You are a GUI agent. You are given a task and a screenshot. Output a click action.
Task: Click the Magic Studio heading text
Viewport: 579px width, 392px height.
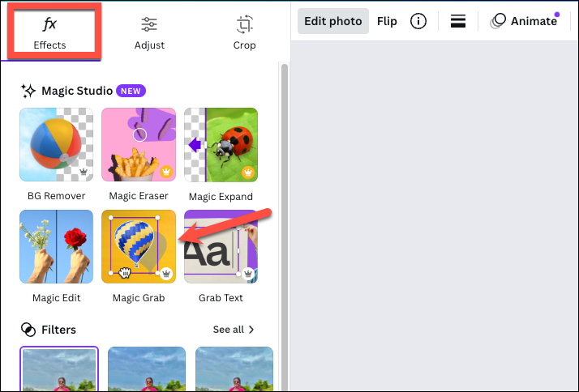point(77,91)
